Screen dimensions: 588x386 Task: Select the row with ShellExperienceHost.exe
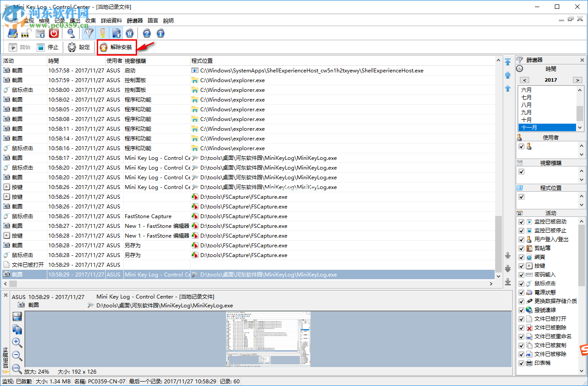point(248,71)
